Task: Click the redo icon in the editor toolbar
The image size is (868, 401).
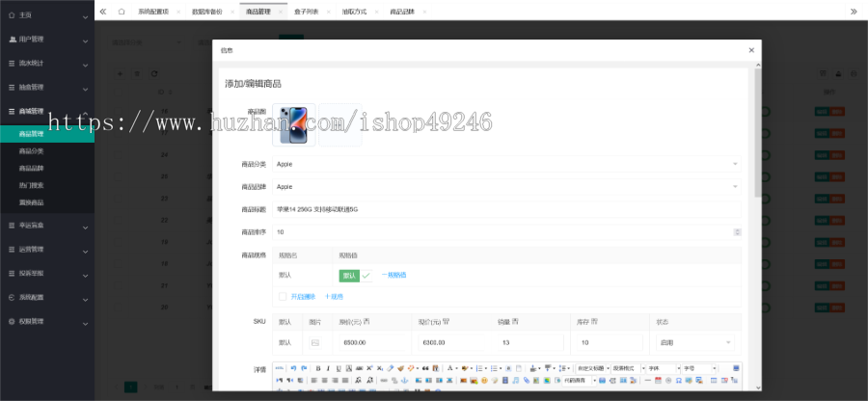Action: [x=304, y=368]
